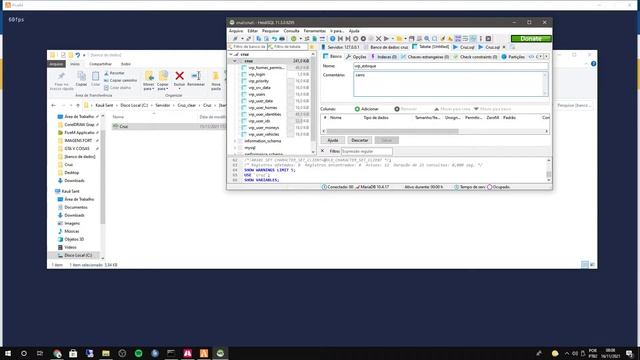The image size is (640, 360).
Task: Click the connect plug icon at toolbar start
Action: point(236,38)
